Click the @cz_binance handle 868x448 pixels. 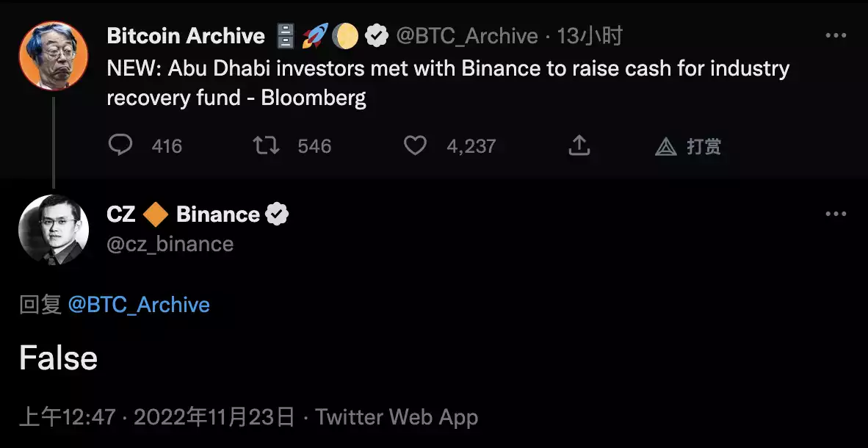coord(170,244)
